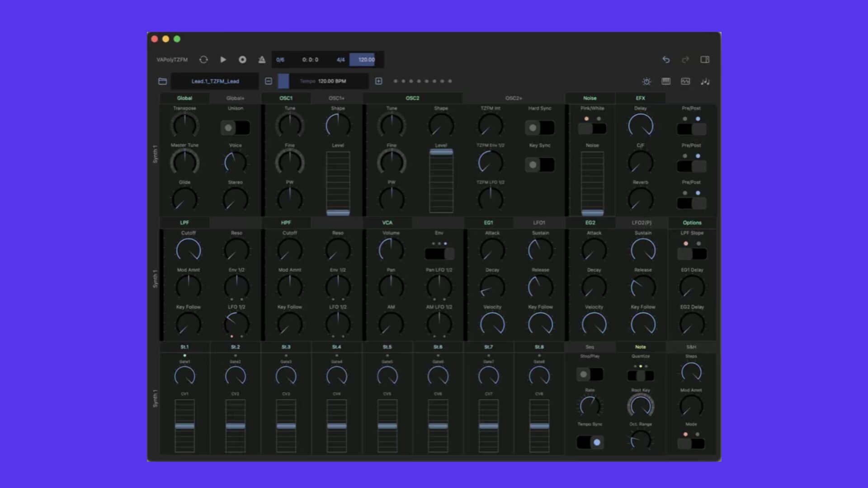Click the loop cycle icon
This screenshot has height=488, width=868.
203,60
